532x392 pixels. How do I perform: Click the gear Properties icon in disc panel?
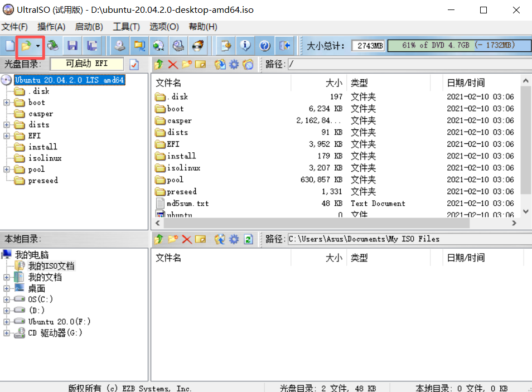234,64
